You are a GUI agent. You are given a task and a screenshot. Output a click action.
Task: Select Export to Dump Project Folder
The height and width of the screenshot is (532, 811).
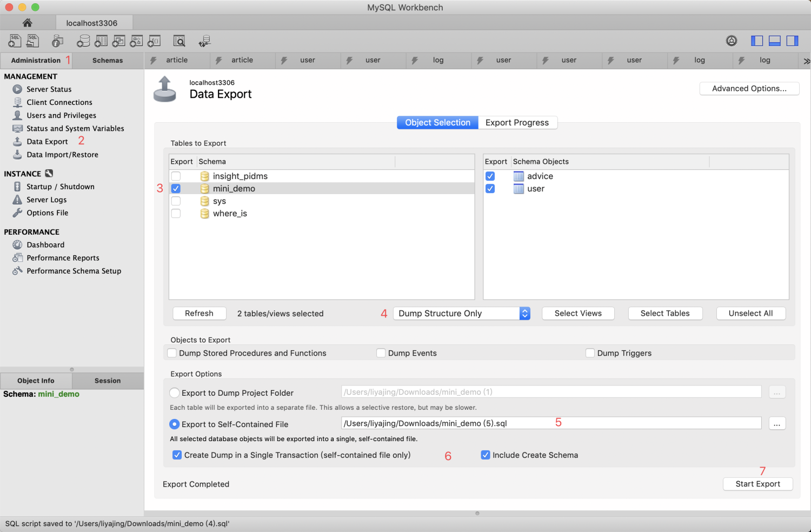click(175, 393)
